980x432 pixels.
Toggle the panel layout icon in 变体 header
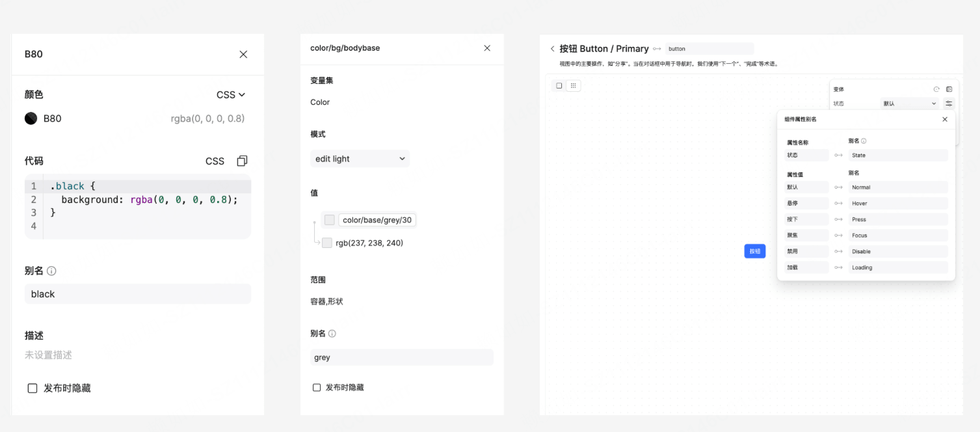pos(949,90)
